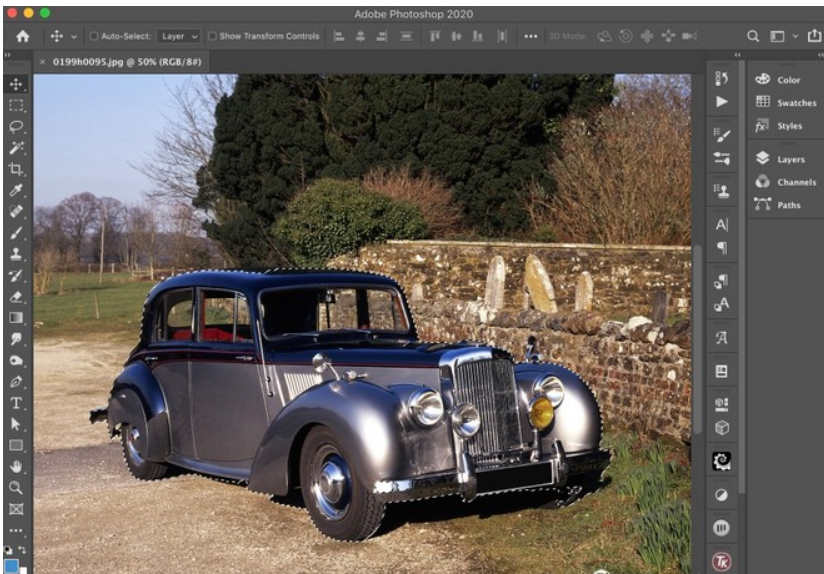Click the car in the canvas image
824x574 pixels.
pos(349,405)
